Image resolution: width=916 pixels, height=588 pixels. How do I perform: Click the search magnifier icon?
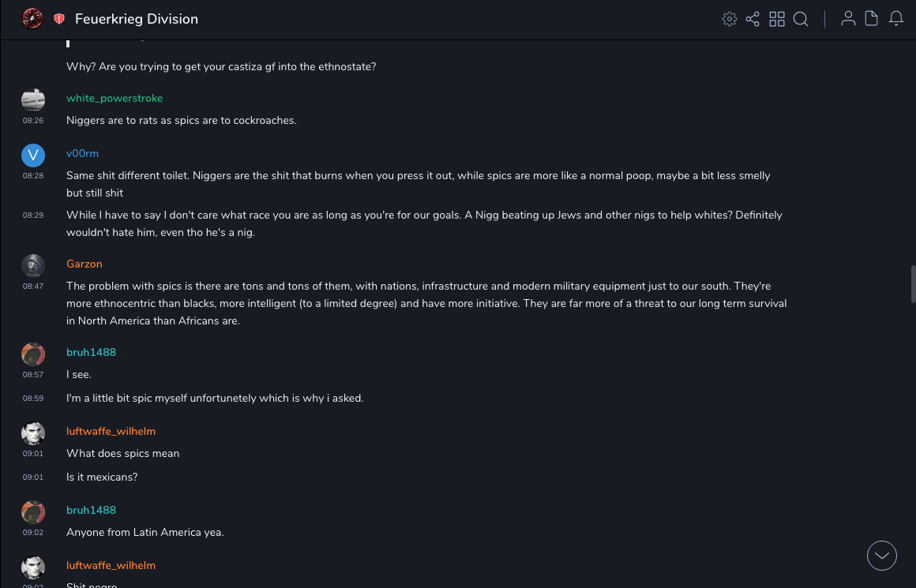click(801, 19)
